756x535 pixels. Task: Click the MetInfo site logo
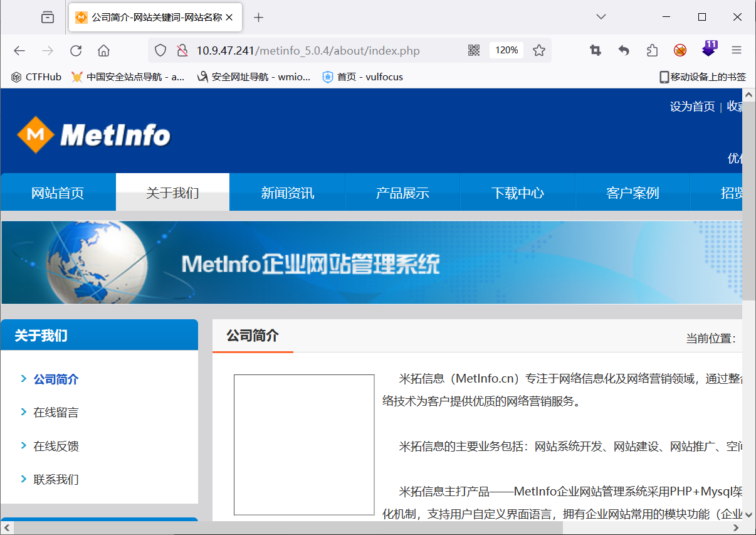93,134
